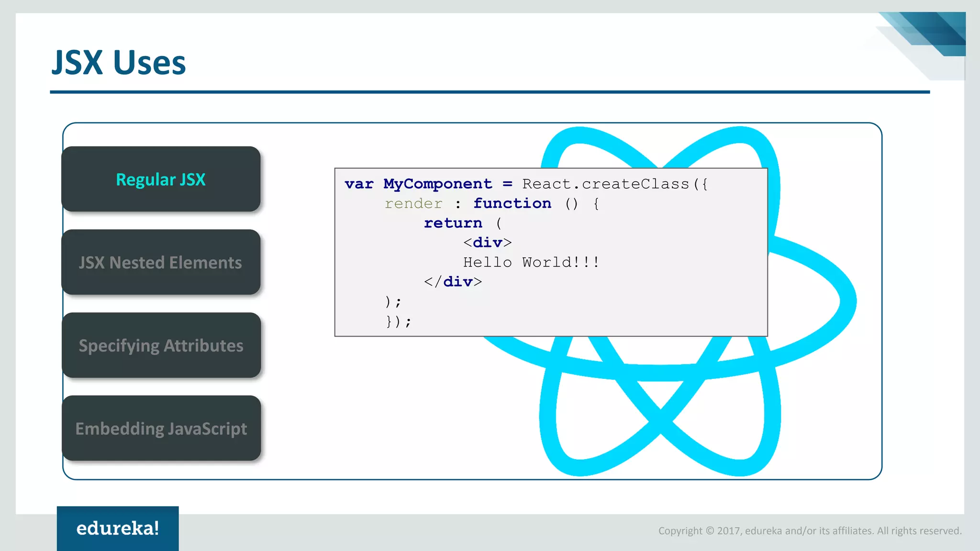This screenshot has height=551, width=980.
Task: Click the JSX Uses slide title
Action: pyautogui.click(x=119, y=62)
